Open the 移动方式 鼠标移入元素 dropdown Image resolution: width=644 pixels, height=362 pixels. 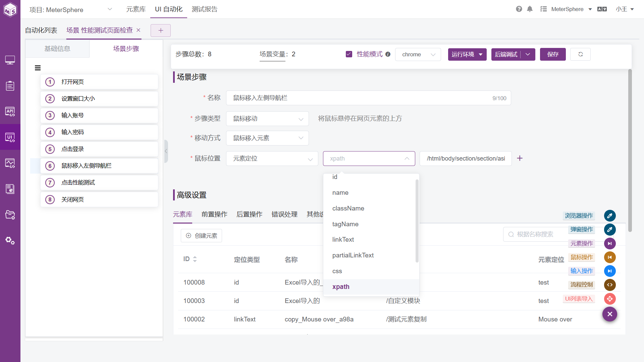click(x=267, y=138)
